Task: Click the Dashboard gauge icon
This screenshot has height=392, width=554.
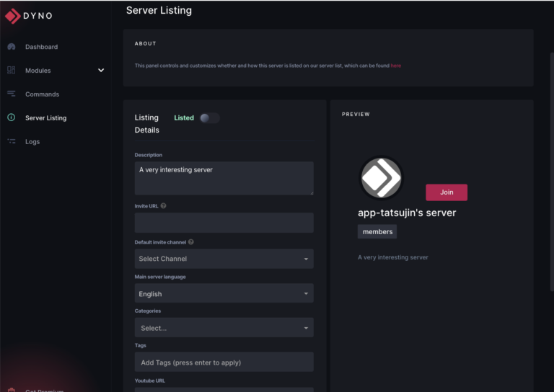Action: [x=11, y=47]
